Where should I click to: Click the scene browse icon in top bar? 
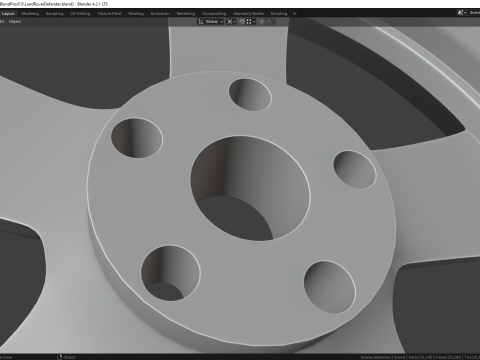click(x=462, y=13)
